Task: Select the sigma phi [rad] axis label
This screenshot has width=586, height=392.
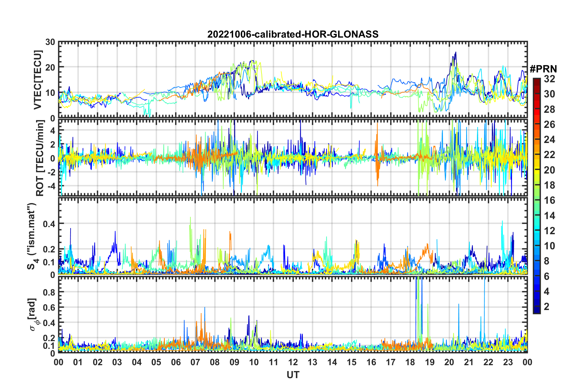Action: pyautogui.click(x=33, y=314)
